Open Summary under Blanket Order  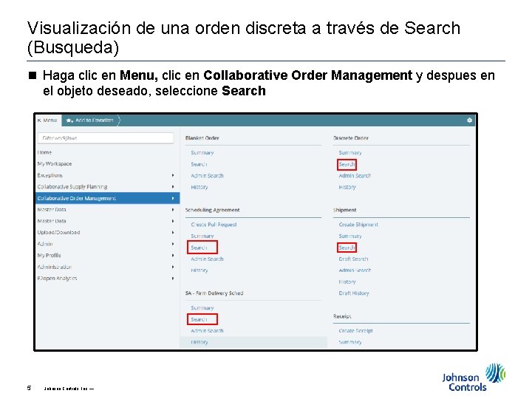(202, 153)
